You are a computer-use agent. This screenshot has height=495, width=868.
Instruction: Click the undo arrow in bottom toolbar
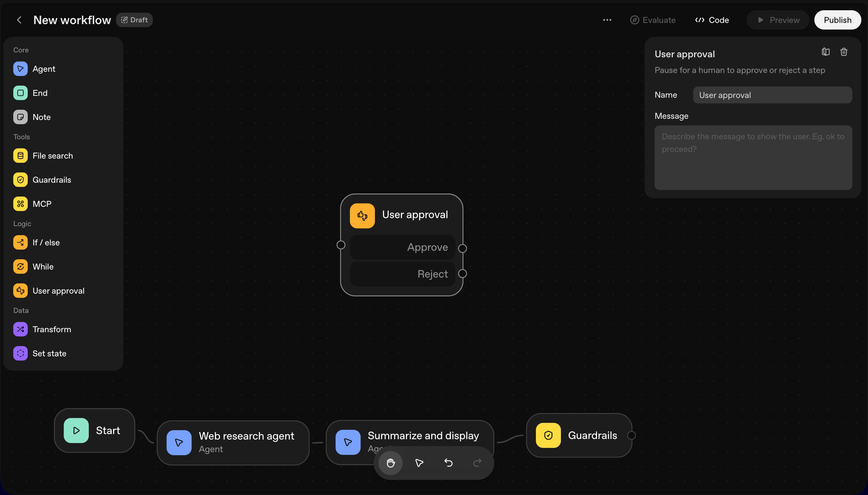point(448,463)
